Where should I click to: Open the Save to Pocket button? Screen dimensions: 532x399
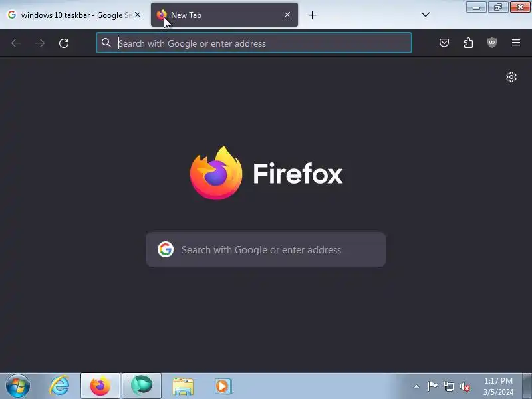pyautogui.click(x=444, y=43)
